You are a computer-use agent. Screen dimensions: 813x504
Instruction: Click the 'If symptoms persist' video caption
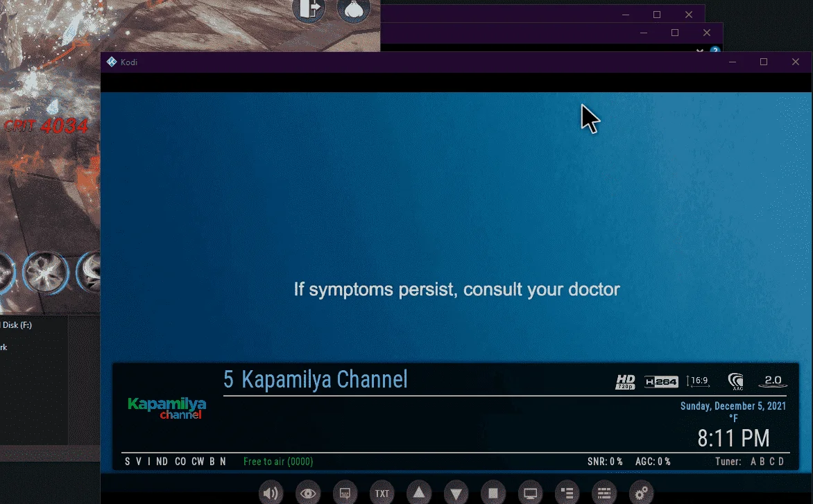[457, 289]
